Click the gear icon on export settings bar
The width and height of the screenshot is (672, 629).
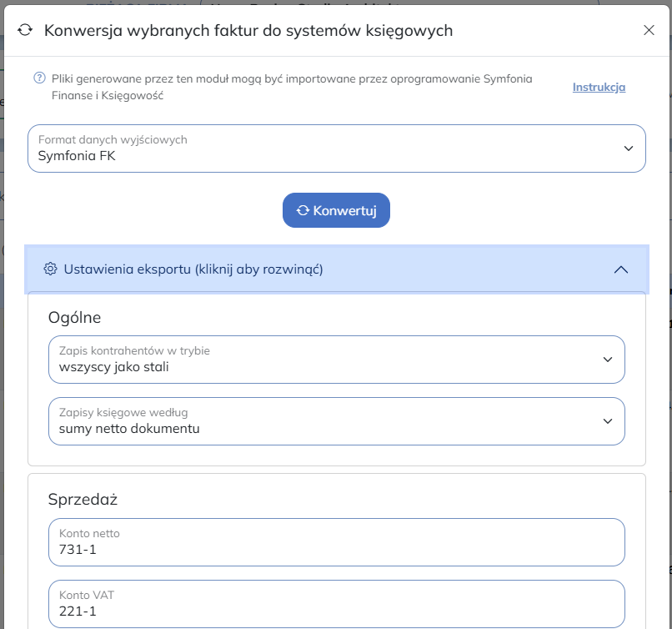[50, 269]
